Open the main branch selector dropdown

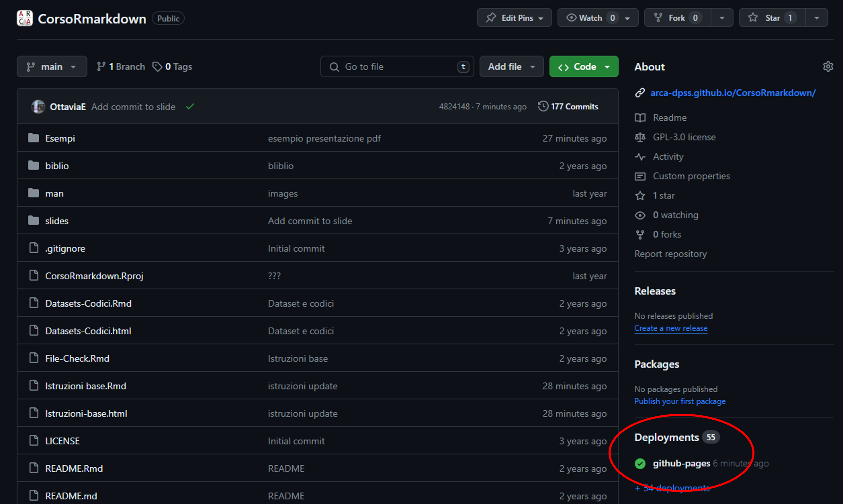[x=52, y=66]
